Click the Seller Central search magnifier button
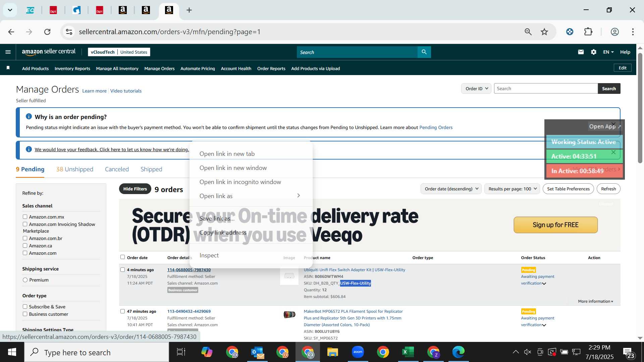644x362 pixels. 424,52
